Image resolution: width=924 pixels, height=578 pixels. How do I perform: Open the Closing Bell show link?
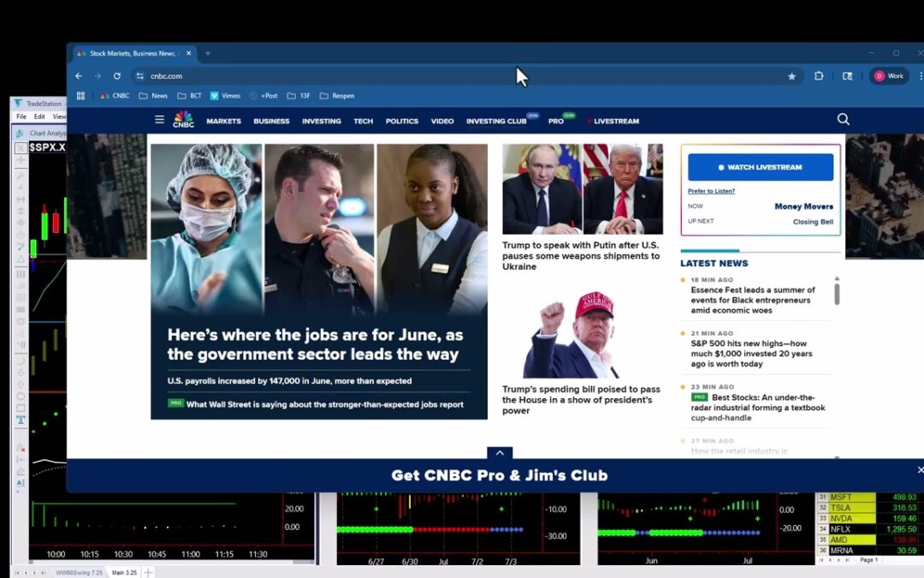coord(813,222)
